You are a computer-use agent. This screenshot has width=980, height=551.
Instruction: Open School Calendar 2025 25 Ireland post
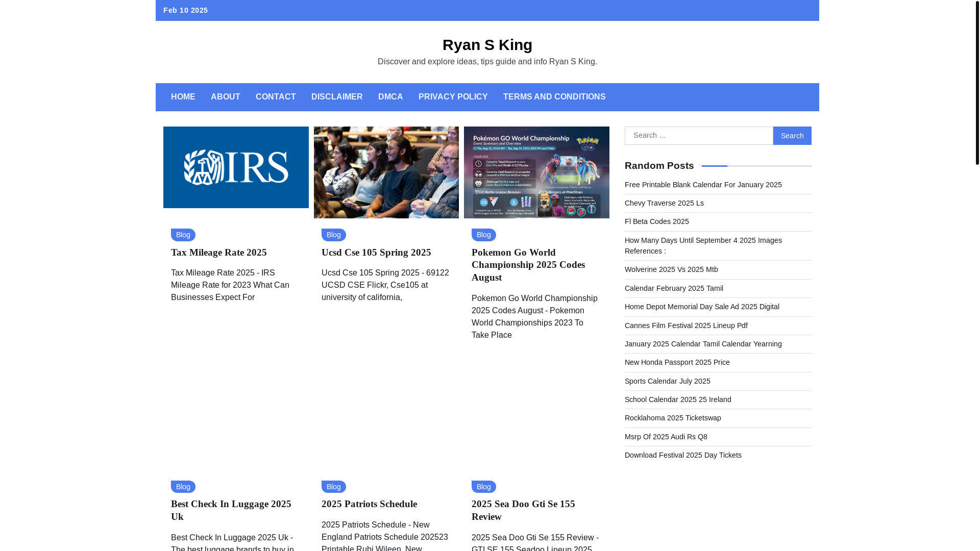pos(678,399)
